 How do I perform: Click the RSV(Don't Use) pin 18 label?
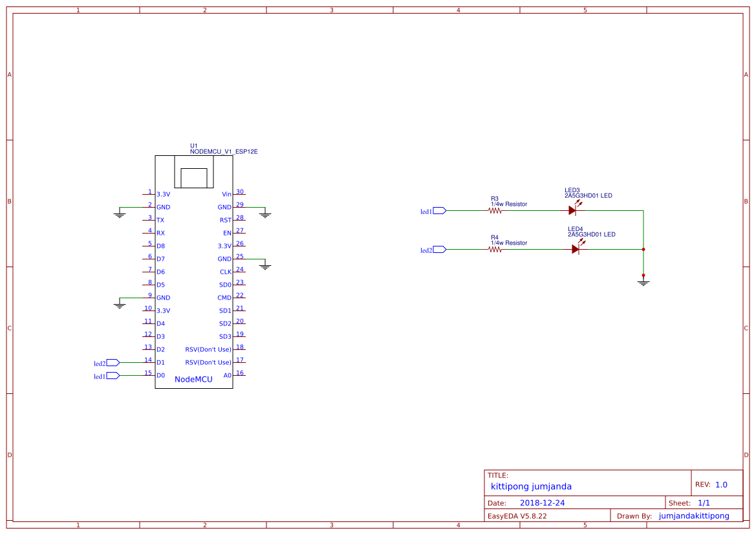(x=209, y=349)
